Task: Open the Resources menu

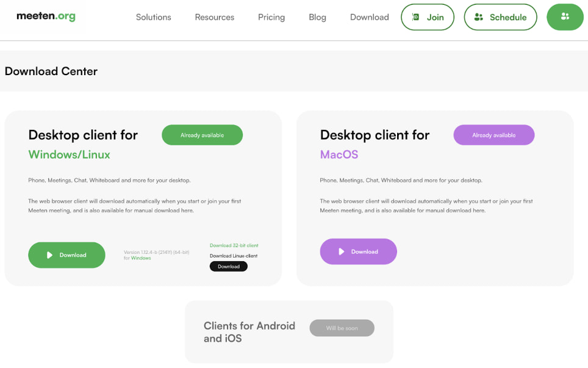Action: [x=215, y=17]
